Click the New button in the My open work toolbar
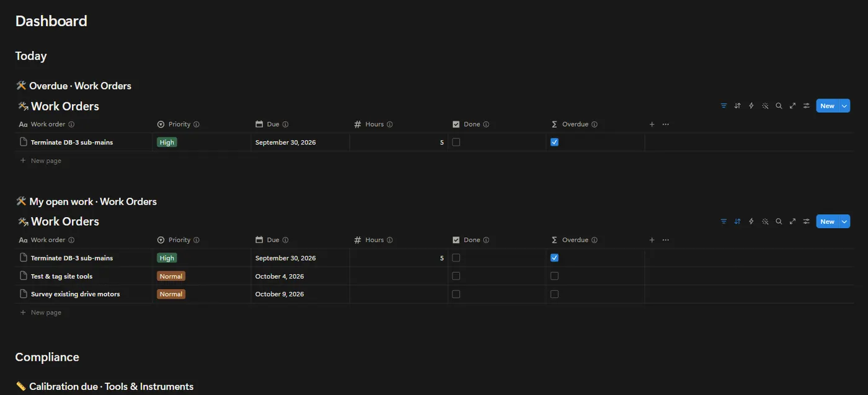 point(827,221)
